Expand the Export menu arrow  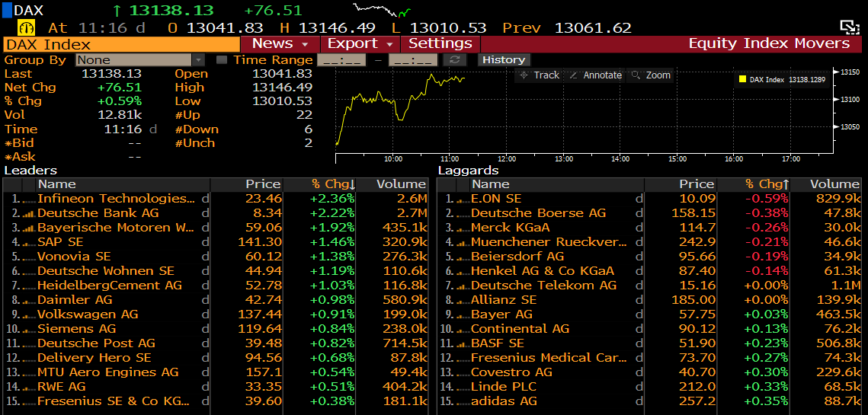(x=389, y=44)
